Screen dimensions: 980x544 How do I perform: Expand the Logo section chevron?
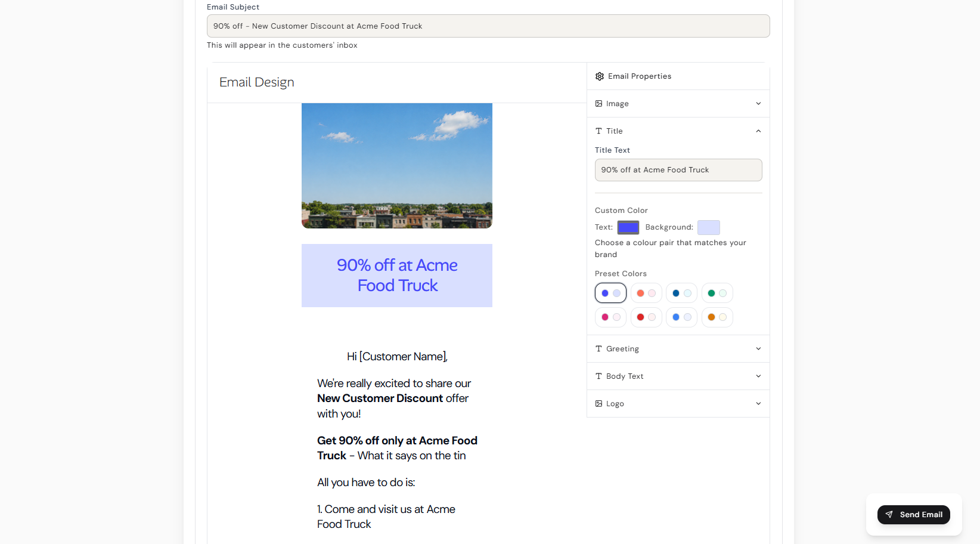(x=758, y=404)
